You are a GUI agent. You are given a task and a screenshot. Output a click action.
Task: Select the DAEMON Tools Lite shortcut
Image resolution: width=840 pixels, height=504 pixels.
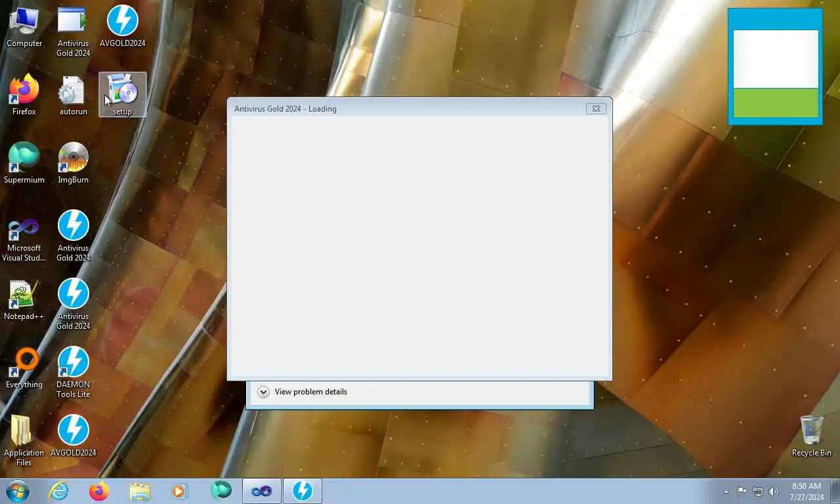click(x=73, y=373)
